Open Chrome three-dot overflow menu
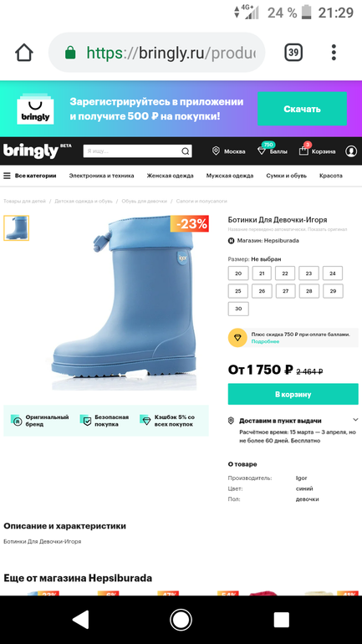This screenshot has width=362, height=644. click(334, 53)
